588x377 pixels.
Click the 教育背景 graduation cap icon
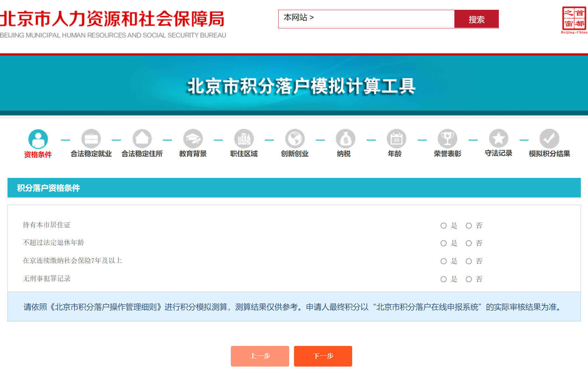193,139
